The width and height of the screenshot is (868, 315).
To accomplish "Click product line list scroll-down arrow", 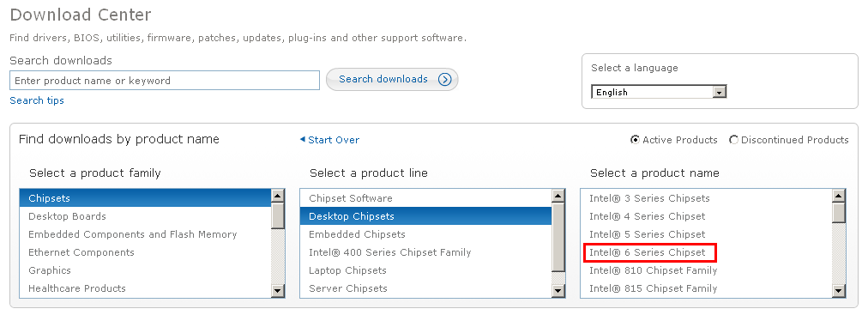I will [x=558, y=290].
